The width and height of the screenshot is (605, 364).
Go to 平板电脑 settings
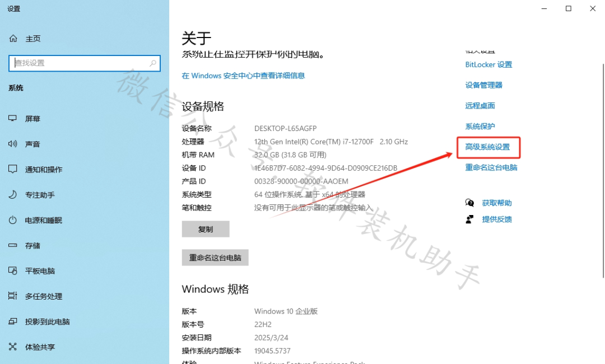click(x=40, y=271)
